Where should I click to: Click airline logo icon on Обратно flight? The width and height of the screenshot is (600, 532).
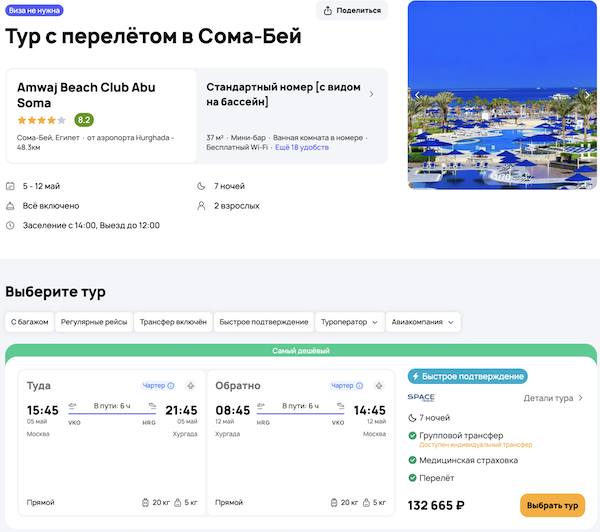(379, 386)
